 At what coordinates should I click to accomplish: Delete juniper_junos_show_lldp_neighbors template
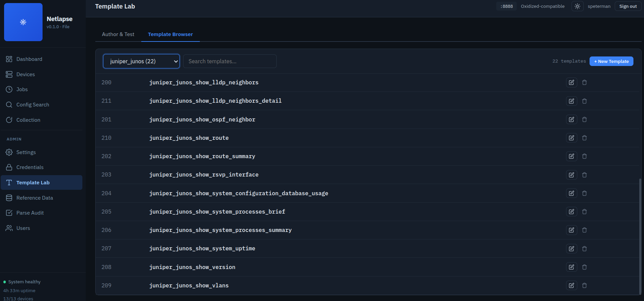click(x=584, y=83)
